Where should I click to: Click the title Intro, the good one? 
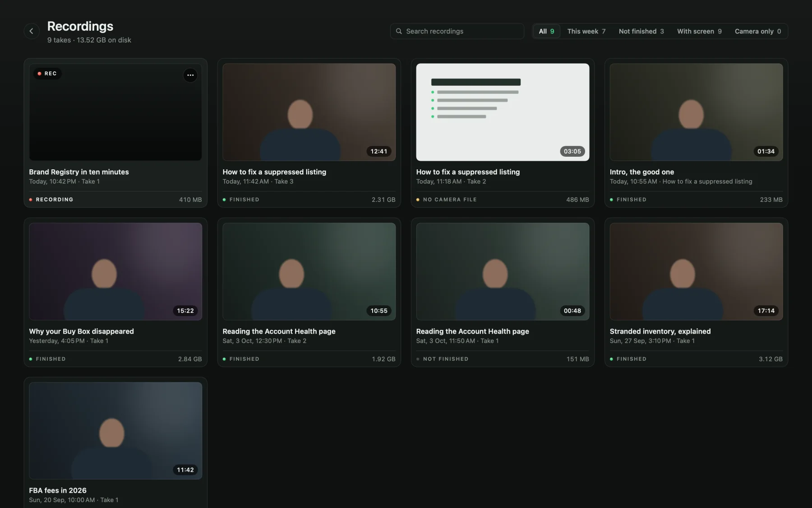tap(642, 172)
